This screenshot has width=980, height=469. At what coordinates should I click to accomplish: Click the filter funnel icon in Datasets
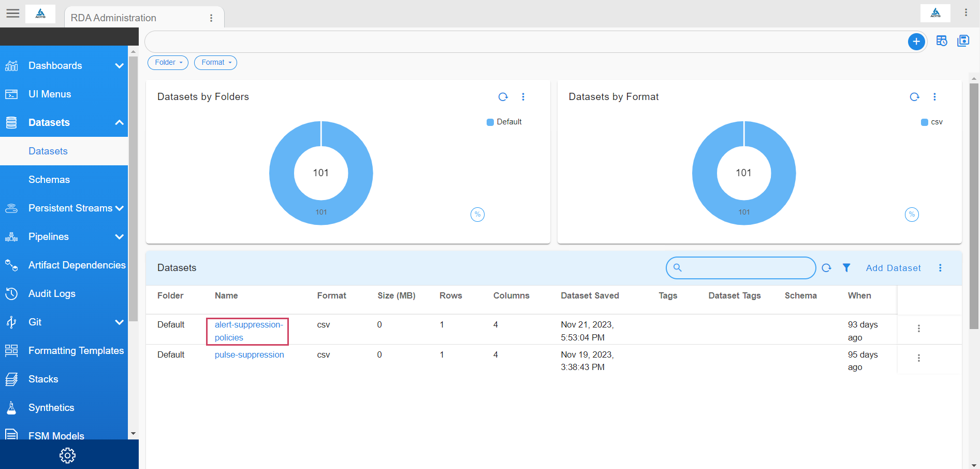846,268
